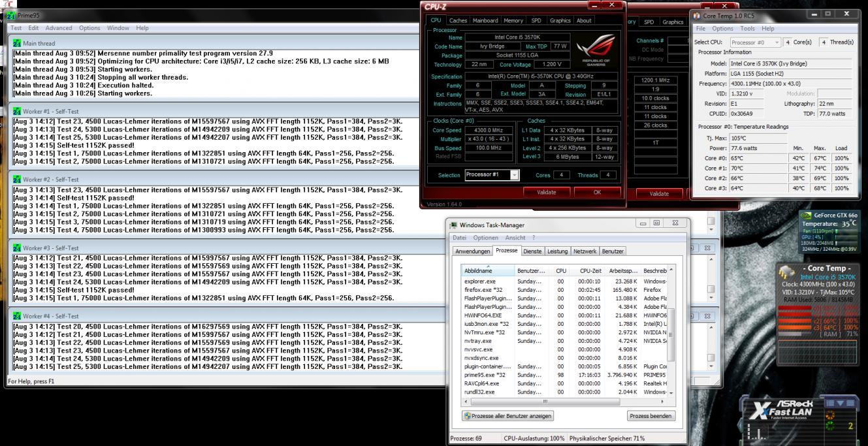Viewport: 868px width, 446px height.
Task: Click Validate button in rear CPU-Z window
Action: pos(659,193)
